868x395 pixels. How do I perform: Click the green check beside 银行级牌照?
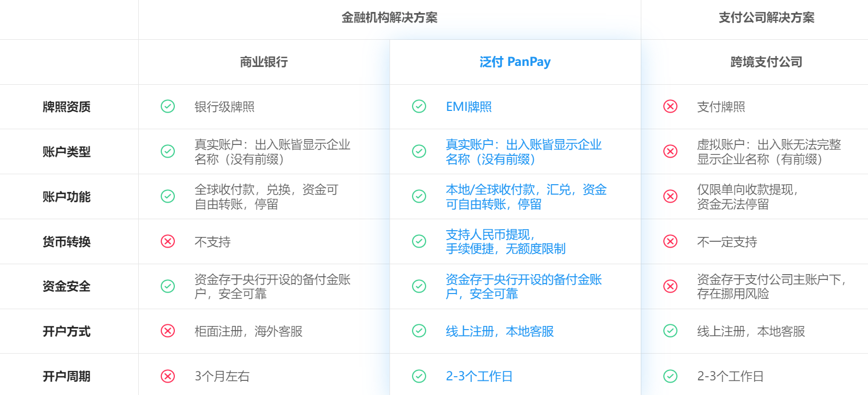pyautogui.click(x=168, y=107)
